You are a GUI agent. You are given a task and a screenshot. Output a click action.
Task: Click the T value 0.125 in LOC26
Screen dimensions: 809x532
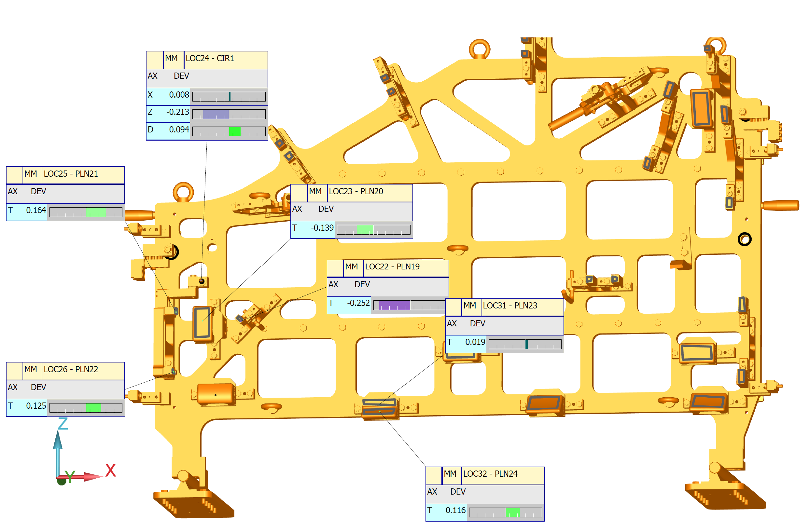[36, 406]
